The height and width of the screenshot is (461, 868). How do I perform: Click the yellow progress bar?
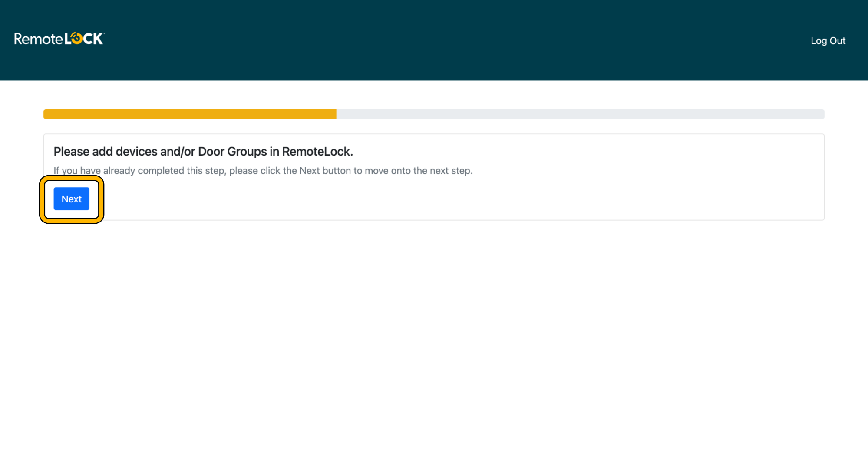189,114
